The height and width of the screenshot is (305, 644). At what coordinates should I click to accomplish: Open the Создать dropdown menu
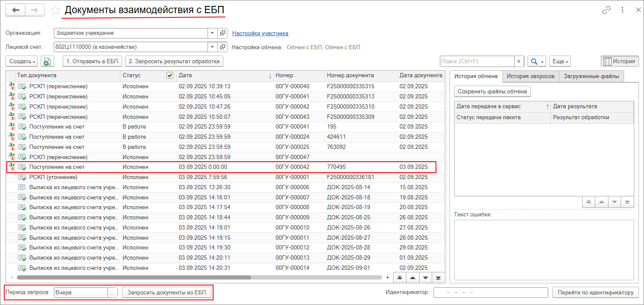tap(22, 62)
